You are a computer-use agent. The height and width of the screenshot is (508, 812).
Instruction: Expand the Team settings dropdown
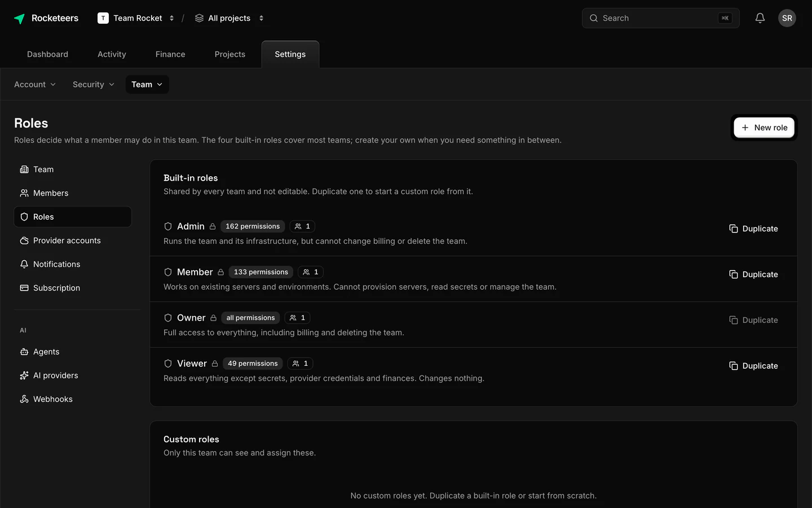[x=147, y=85]
